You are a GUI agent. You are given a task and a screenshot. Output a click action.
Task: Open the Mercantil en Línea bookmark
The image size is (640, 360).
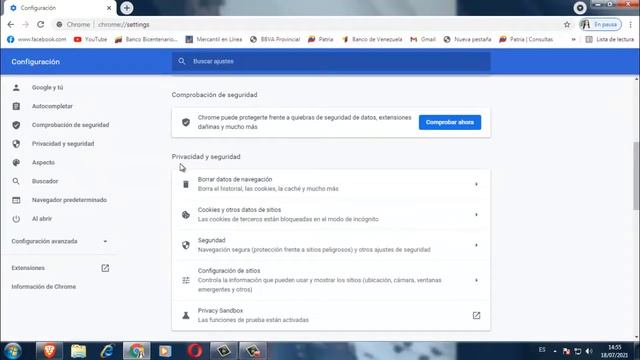tap(214, 39)
